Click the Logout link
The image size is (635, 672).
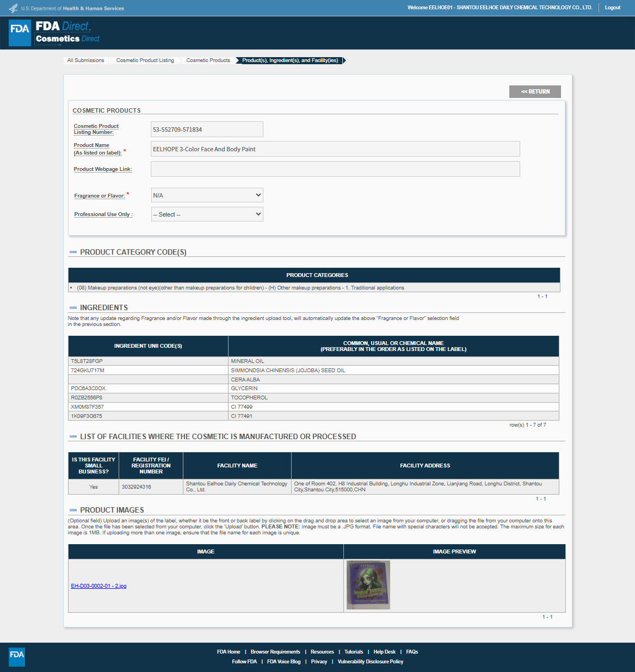(613, 8)
